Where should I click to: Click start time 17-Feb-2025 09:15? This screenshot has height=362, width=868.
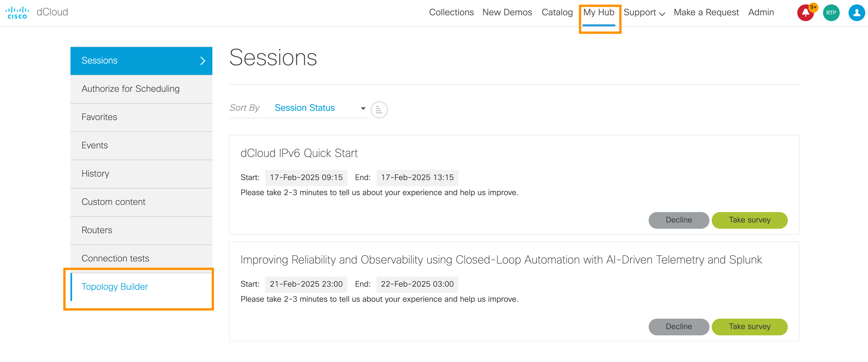(x=306, y=178)
